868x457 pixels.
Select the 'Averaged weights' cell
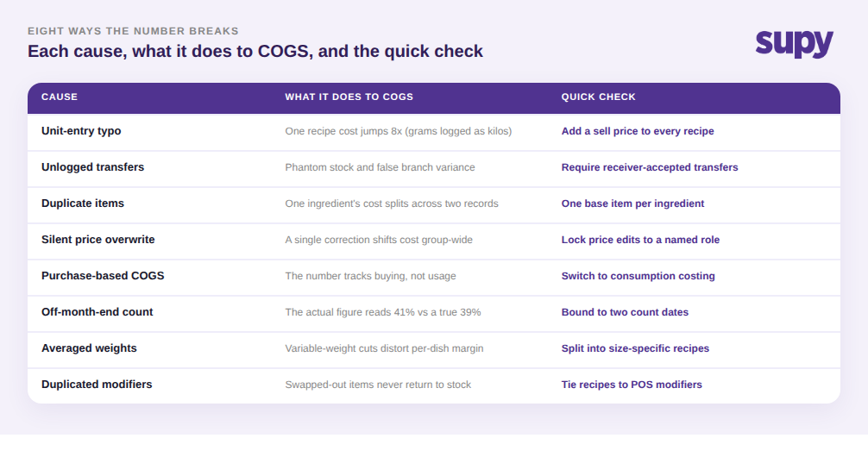89,348
